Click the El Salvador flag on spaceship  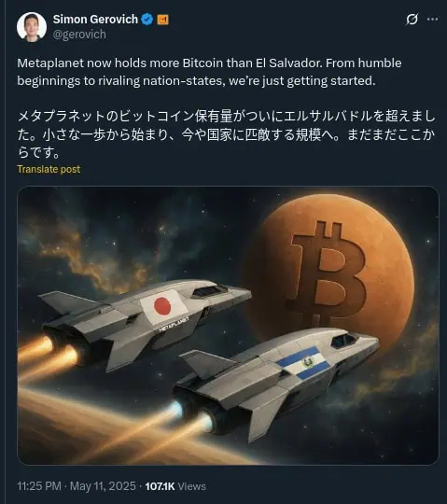(x=303, y=363)
